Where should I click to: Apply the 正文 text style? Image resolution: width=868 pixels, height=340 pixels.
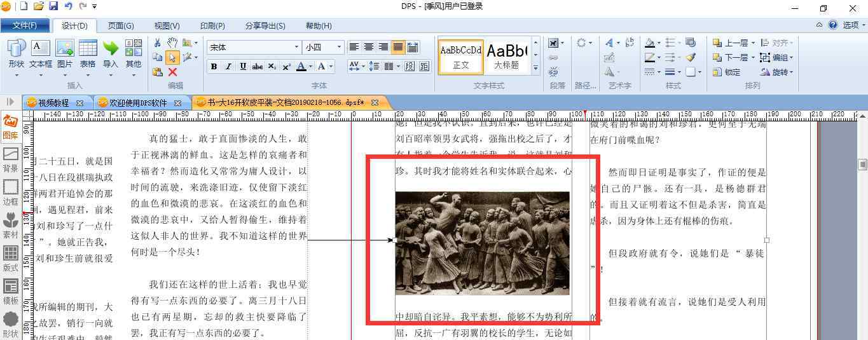[461, 57]
